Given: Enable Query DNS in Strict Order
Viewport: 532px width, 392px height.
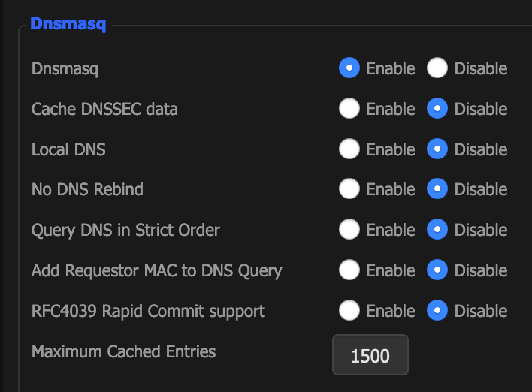Looking at the screenshot, I should point(349,229).
